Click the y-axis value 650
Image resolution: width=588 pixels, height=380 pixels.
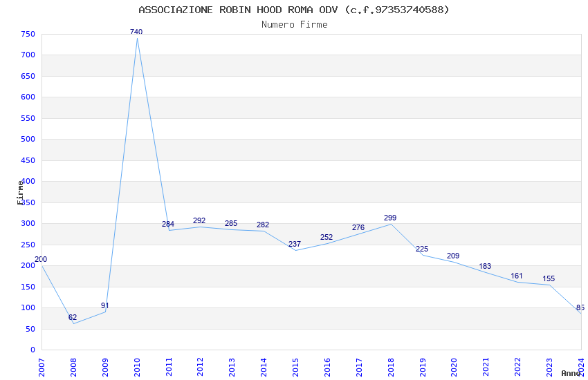click(x=28, y=76)
